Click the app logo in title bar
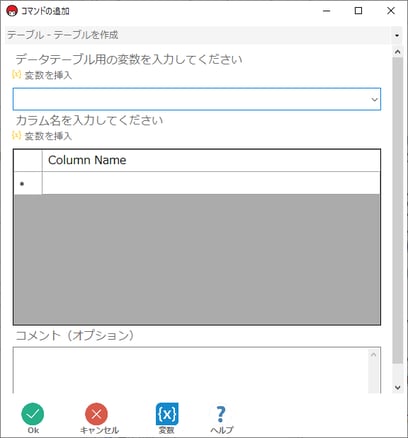 [12, 11]
